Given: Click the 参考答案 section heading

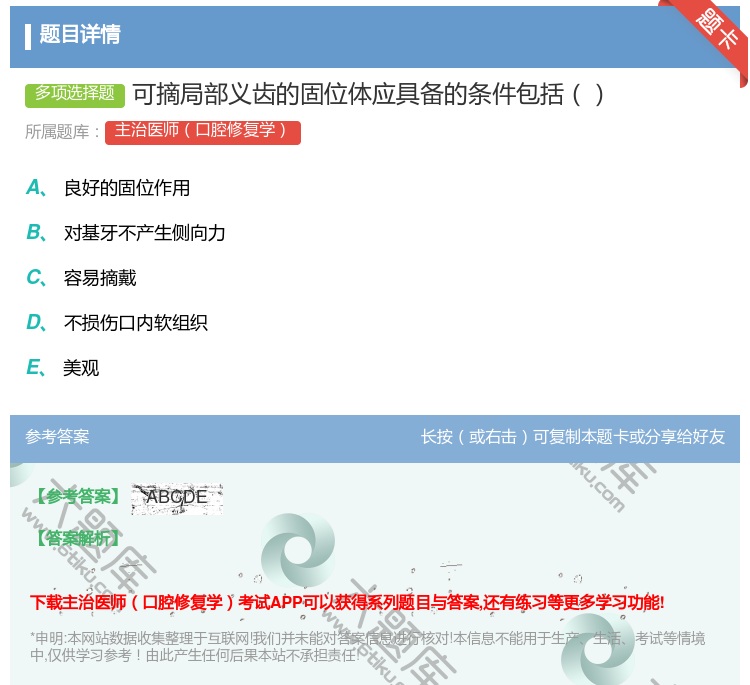Looking at the screenshot, I should pyautogui.click(x=57, y=437).
